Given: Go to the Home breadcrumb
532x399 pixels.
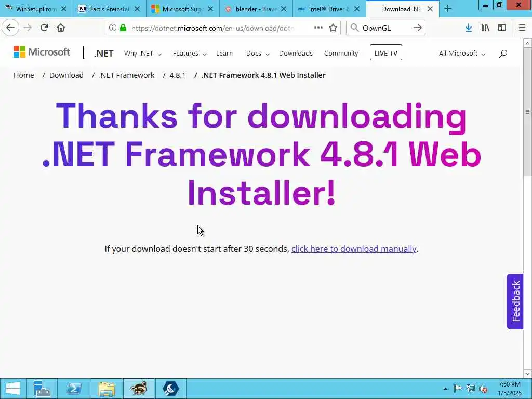Looking at the screenshot, I should [24, 75].
